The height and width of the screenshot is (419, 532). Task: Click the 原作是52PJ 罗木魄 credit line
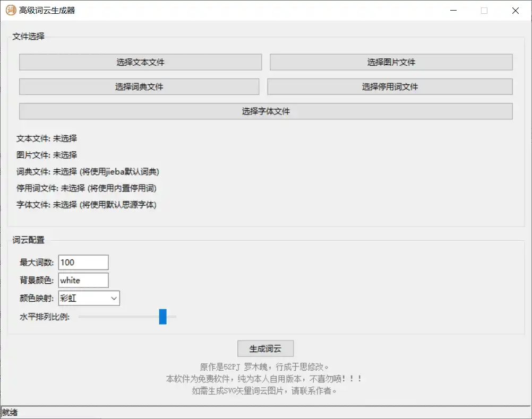click(264, 367)
